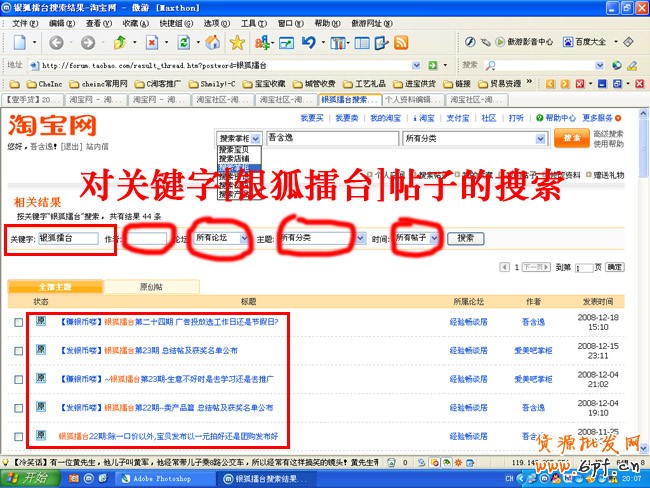Refresh the page with the refresh icon
This screenshot has width=650, height=488.
tap(184, 42)
